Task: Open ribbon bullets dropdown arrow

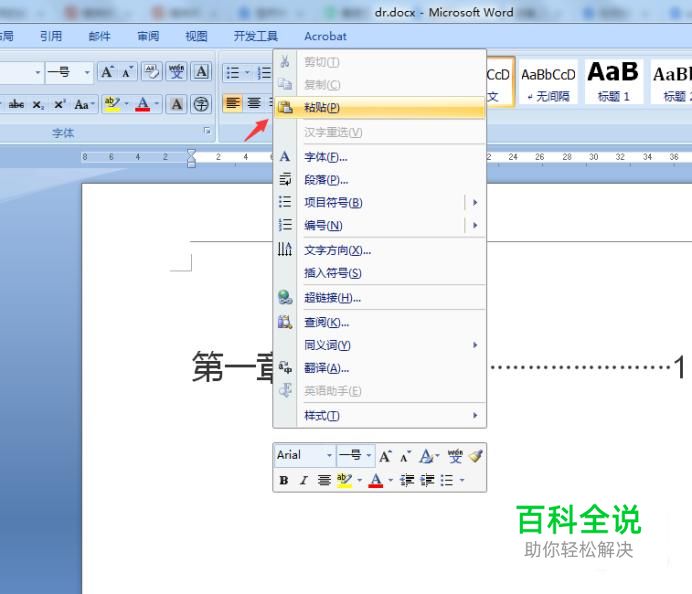Action: pyautogui.click(x=247, y=72)
